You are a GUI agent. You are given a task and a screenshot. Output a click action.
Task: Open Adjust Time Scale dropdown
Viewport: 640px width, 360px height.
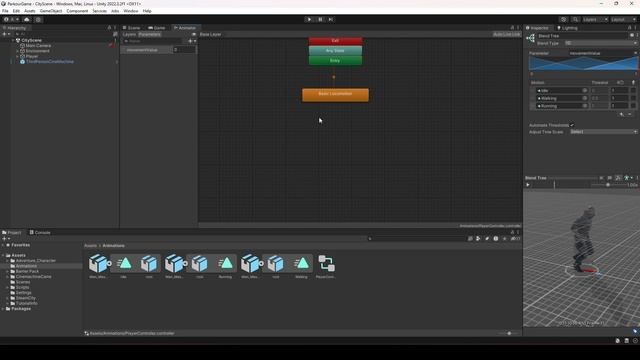point(603,132)
